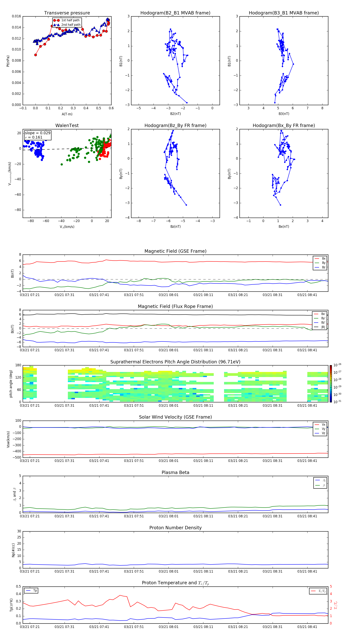
Task: Click the "Plasma Beta" panel title
Action: pos(175,473)
